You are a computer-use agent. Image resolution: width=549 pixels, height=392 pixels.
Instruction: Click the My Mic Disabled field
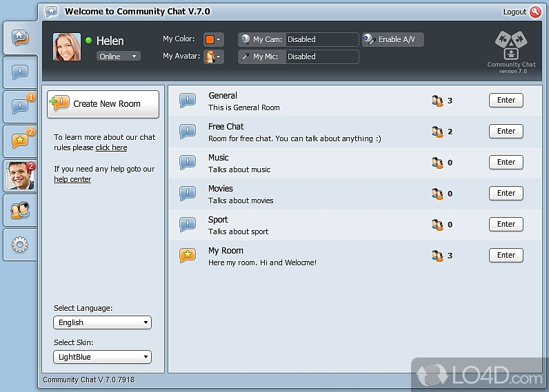click(322, 56)
